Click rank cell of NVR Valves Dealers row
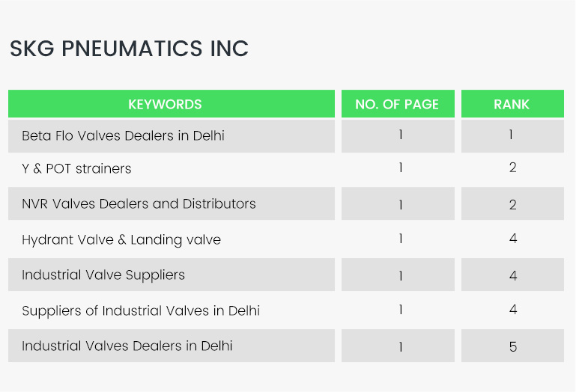This screenshot has width=576, height=392. tap(512, 204)
